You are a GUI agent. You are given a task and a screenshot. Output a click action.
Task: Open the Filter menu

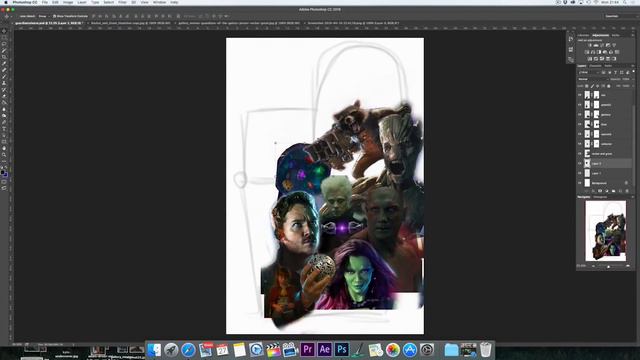point(122,2)
